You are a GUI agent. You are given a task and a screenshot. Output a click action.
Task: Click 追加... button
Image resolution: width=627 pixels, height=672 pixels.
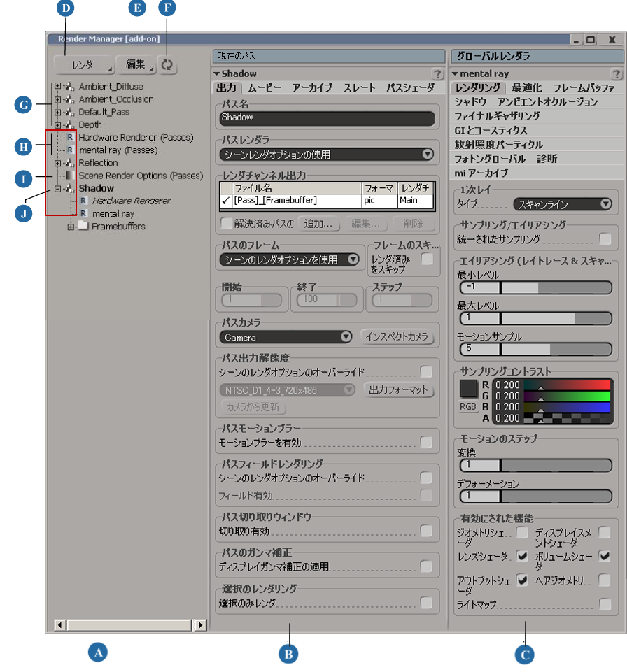click(318, 223)
